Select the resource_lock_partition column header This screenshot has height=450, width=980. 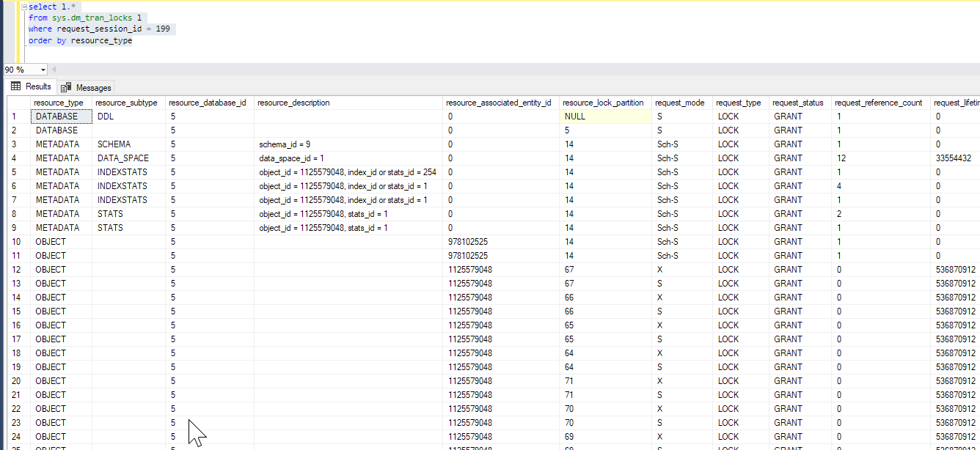click(604, 103)
